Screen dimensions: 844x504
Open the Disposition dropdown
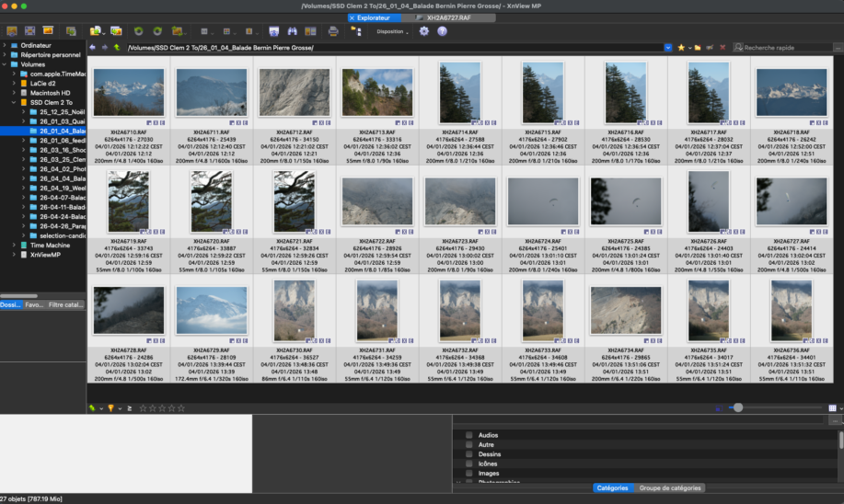coord(392,31)
